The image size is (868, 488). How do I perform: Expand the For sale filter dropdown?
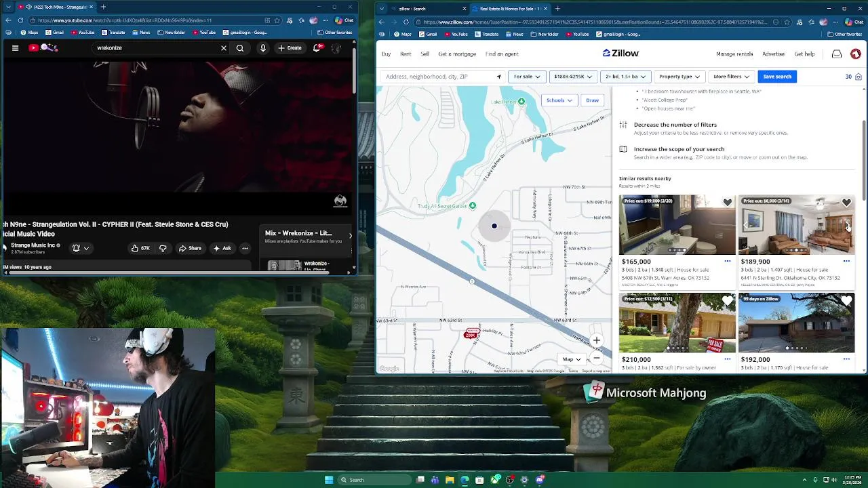(527, 77)
